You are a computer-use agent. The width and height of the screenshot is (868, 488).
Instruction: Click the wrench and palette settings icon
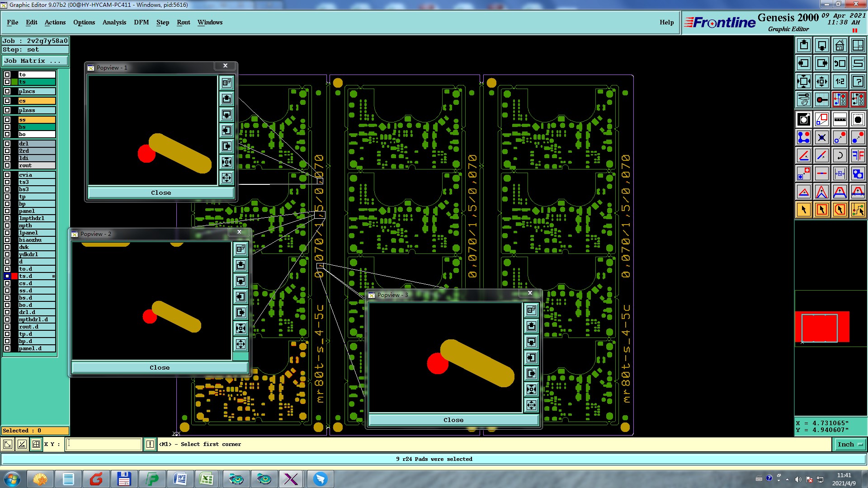[x=803, y=99]
